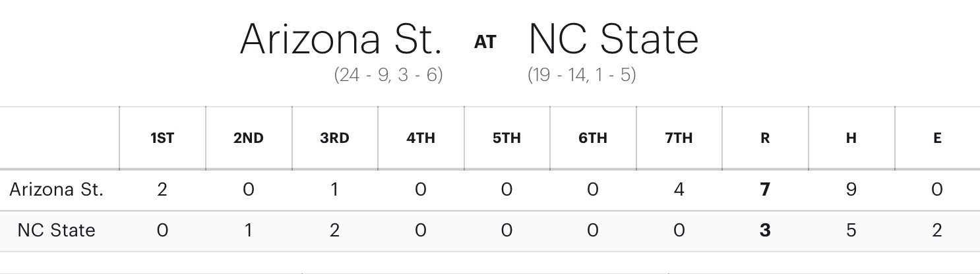Click the 4TH inning column header
This screenshot has width=980, height=274.
coord(421,138)
